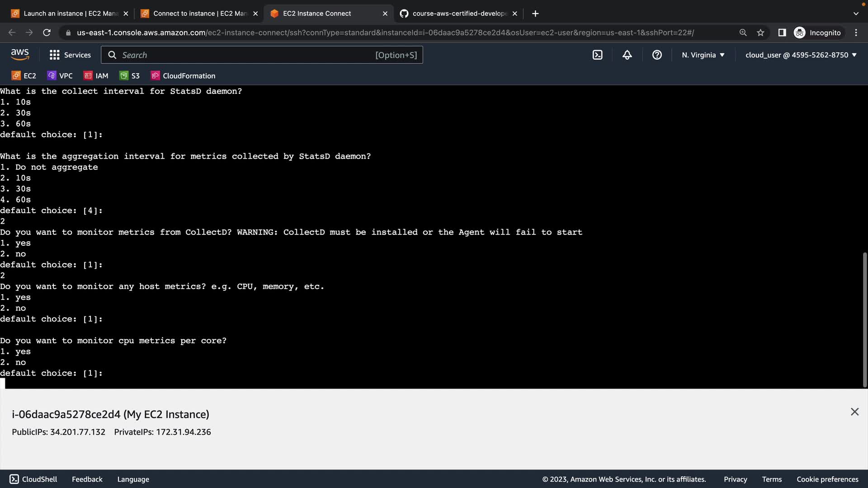Screen dimensions: 868x488
Task: Open the S3 bookmark shortcut
Action: [130, 76]
